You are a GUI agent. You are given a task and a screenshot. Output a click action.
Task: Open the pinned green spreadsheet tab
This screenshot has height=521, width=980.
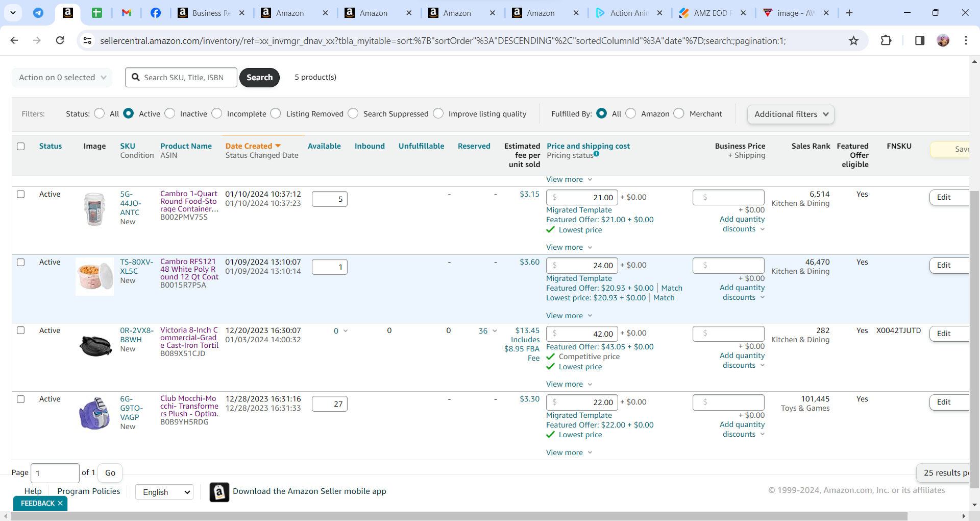pyautogui.click(x=97, y=13)
